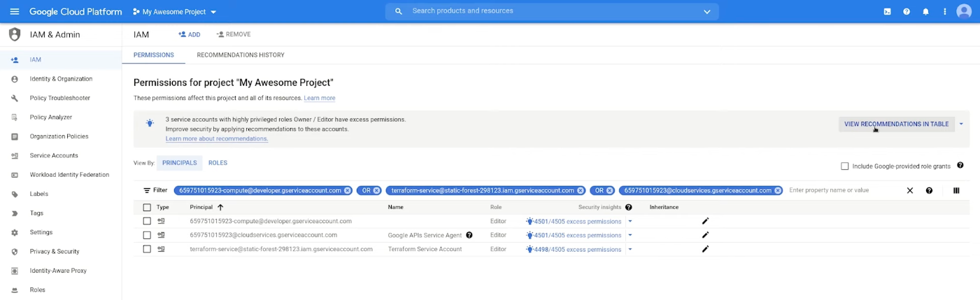Open Privacy & Security in sidebar

coord(55,251)
